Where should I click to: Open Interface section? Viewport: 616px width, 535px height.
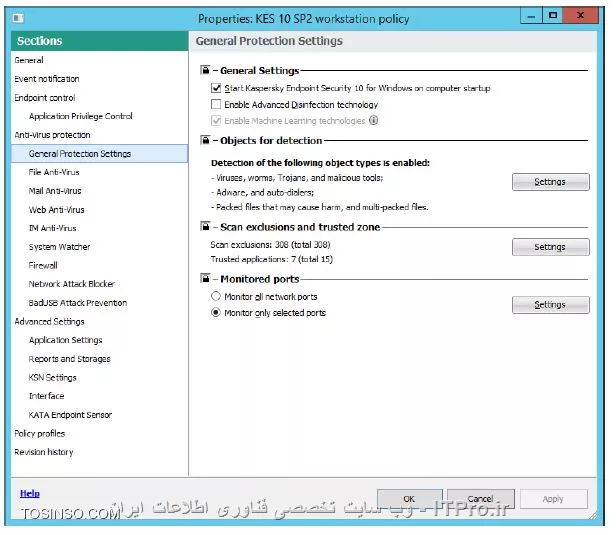tap(46, 396)
